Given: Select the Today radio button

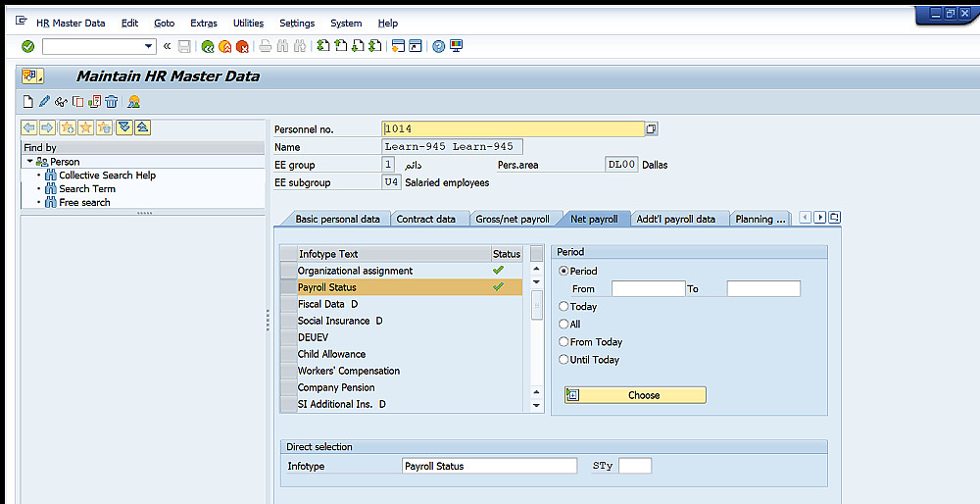Looking at the screenshot, I should click(x=563, y=306).
